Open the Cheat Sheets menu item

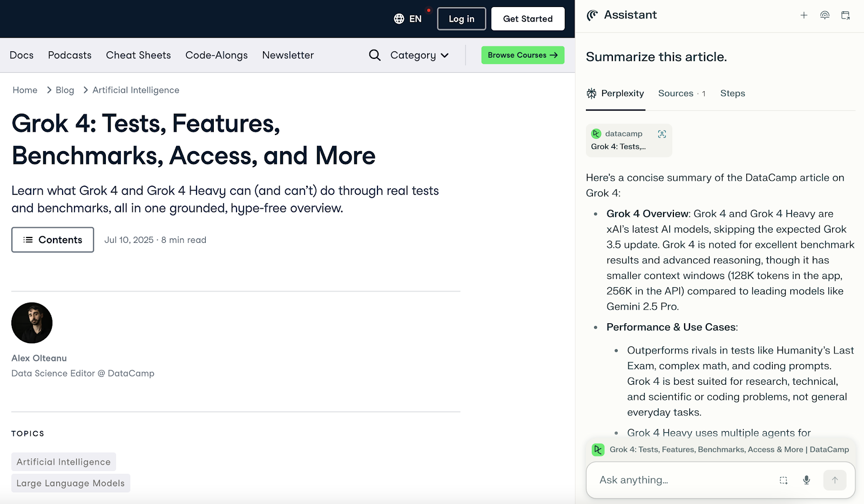pyautogui.click(x=138, y=55)
